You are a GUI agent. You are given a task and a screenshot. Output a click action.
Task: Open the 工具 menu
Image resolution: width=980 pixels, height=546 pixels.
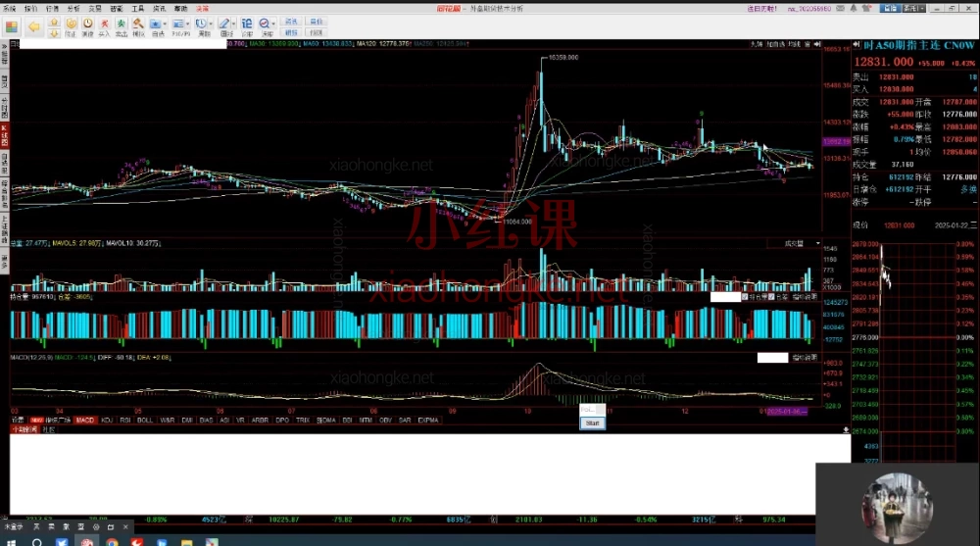click(138, 9)
